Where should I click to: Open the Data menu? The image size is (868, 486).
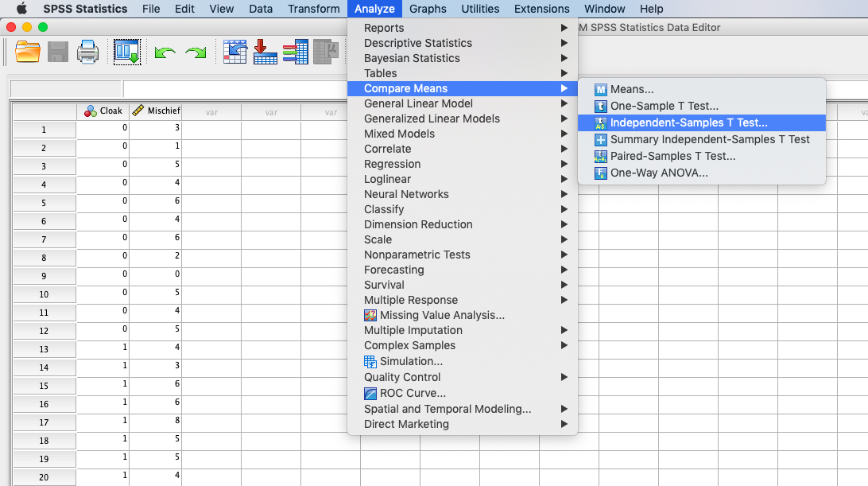point(261,9)
